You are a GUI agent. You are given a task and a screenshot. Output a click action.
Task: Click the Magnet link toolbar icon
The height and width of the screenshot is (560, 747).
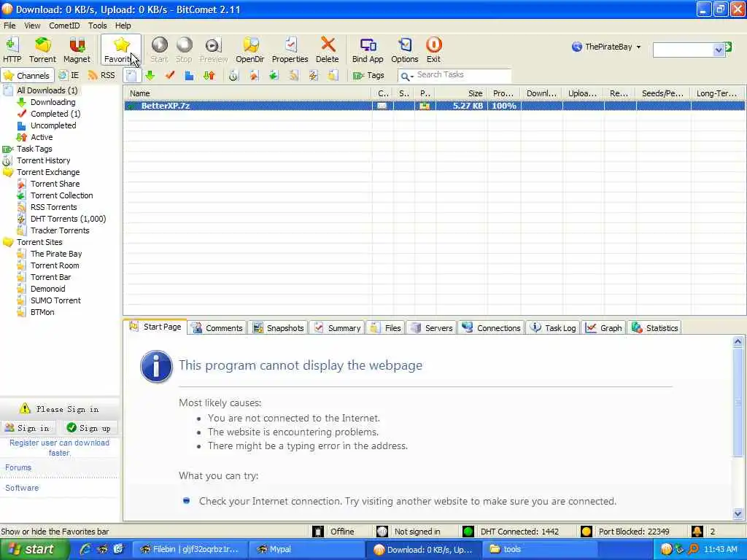[x=77, y=50]
